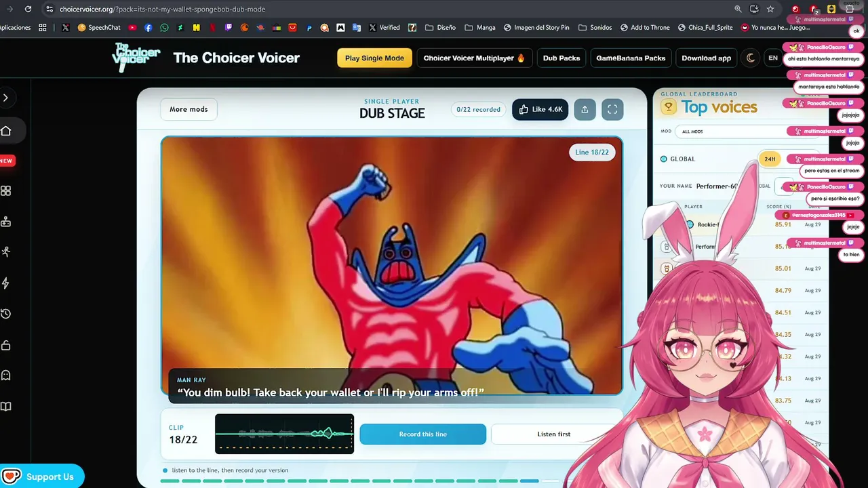Open GameBanana Packs
This screenshot has width=868, height=488.
pyautogui.click(x=631, y=58)
